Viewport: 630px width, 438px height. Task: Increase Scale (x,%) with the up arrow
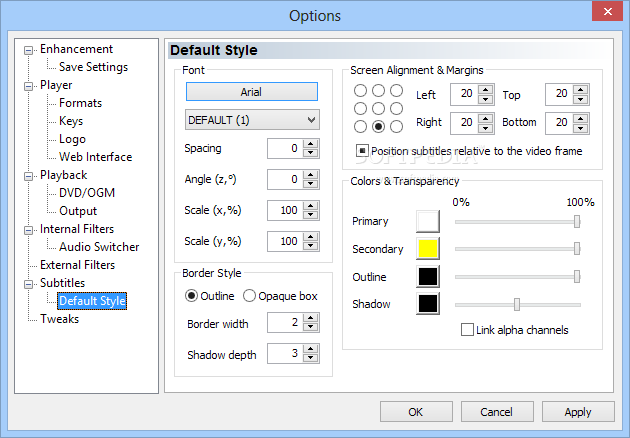[310, 206]
